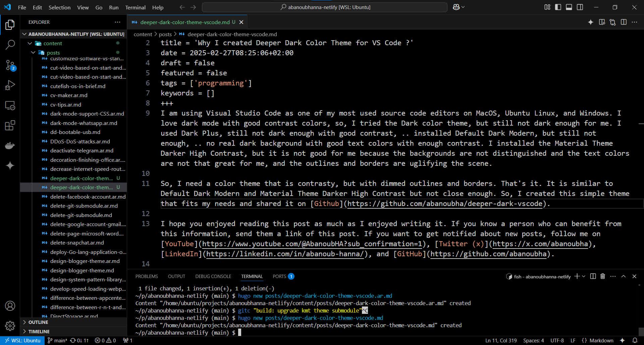Expand the OUTLINE section
This screenshot has height=345, width=644.
click(38, 322)
